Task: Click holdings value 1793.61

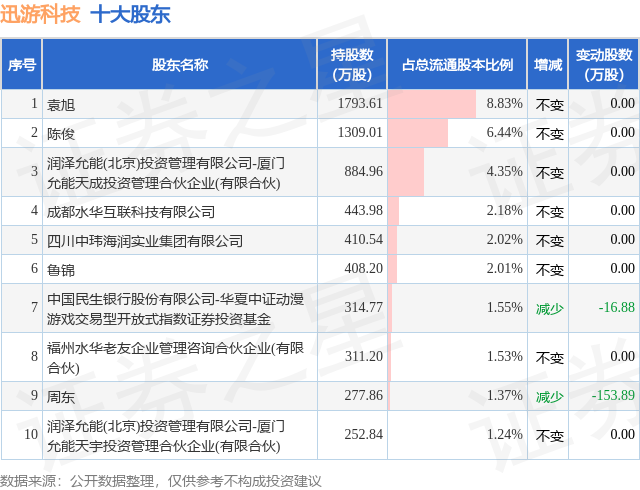Action: [x=360, y=103]
